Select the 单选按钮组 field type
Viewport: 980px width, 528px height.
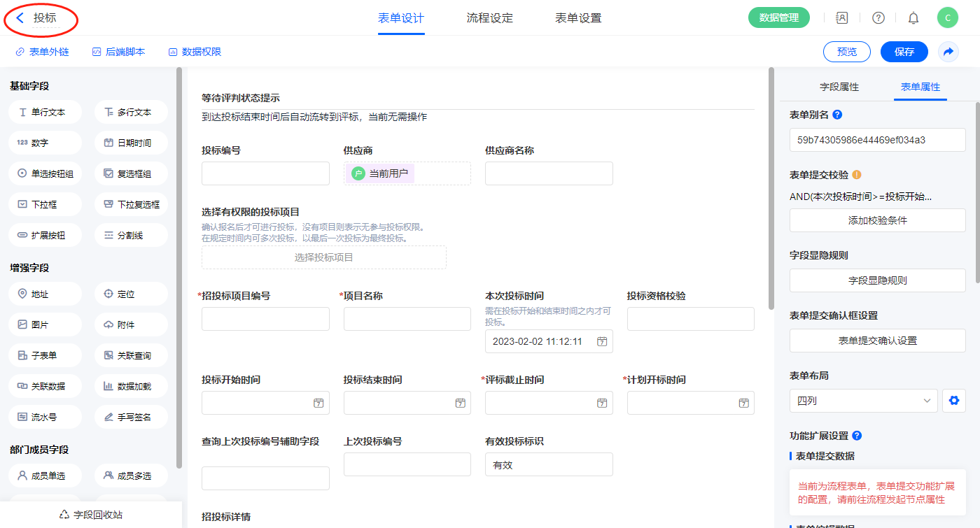45,173
